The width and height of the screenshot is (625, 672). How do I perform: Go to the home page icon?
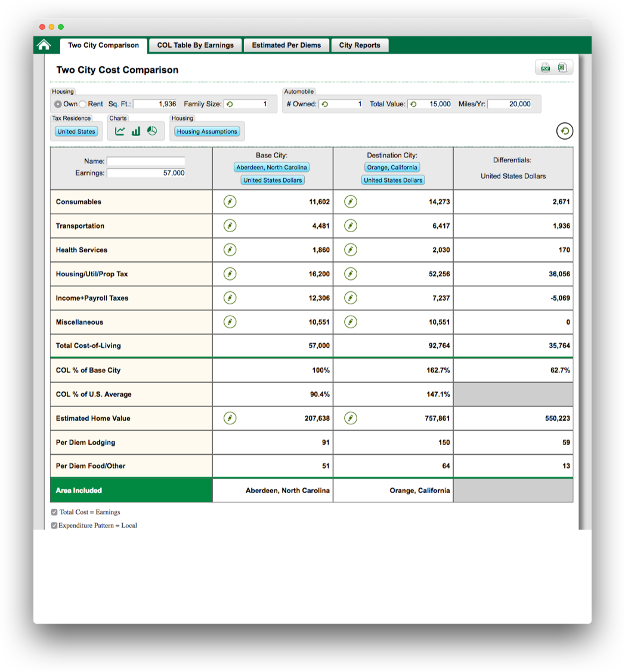tap(44, 45)
